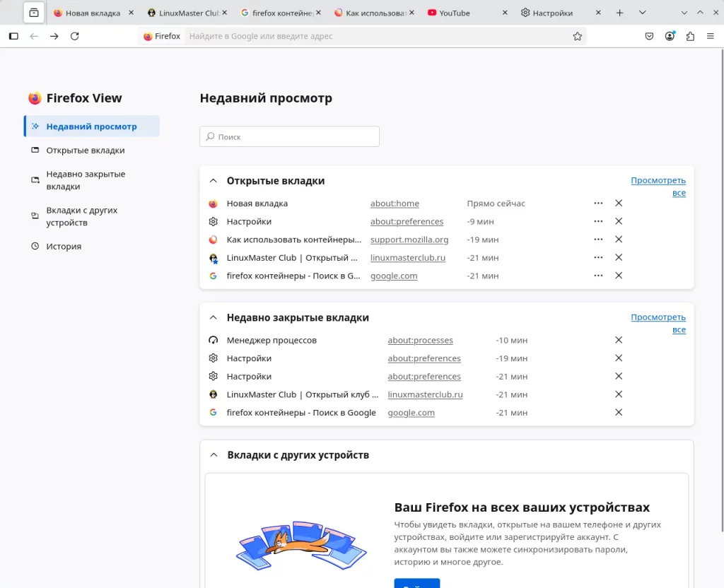Image resolution: width=724 pixels, height=588 pixels.
Task: Open the about:home link
Action: pos(395,204)
